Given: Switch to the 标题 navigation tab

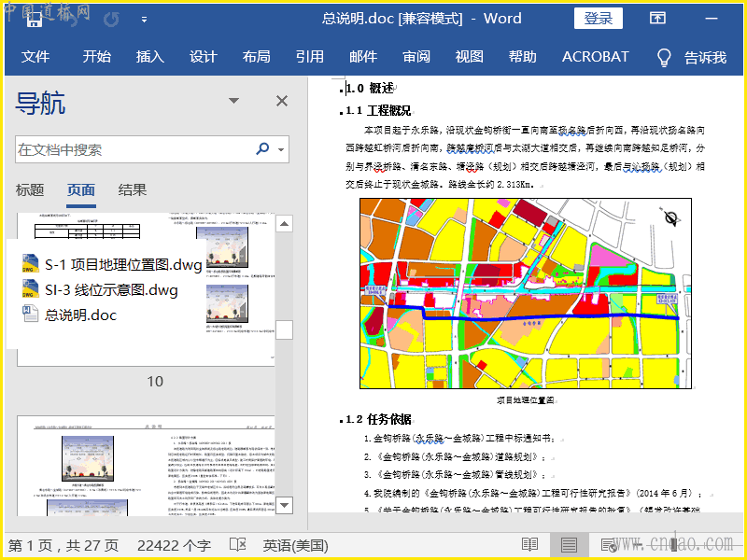Looking at the screenshot, I should [x=30, y=190].
